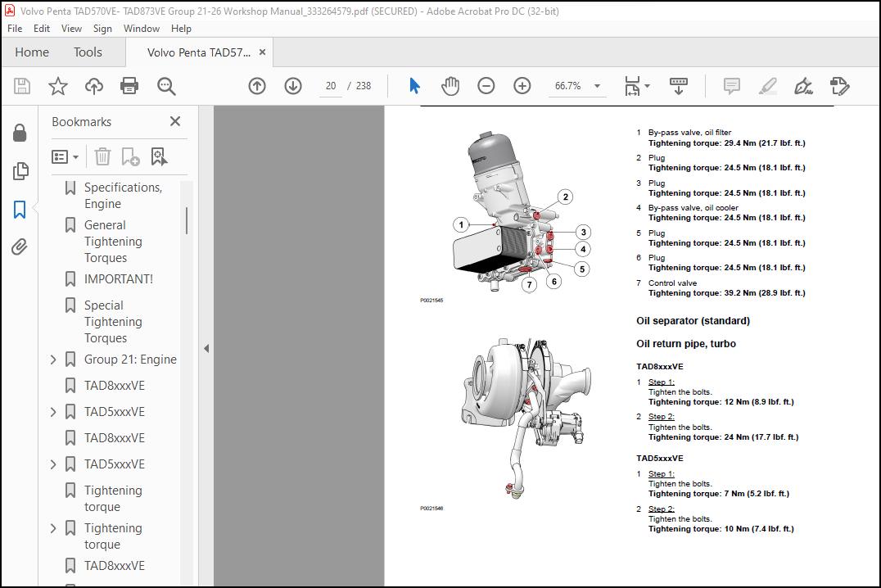This screenshot has height=588, width=881.
Task: Select the Highlight text pen tool
Action: click(767, 86)
